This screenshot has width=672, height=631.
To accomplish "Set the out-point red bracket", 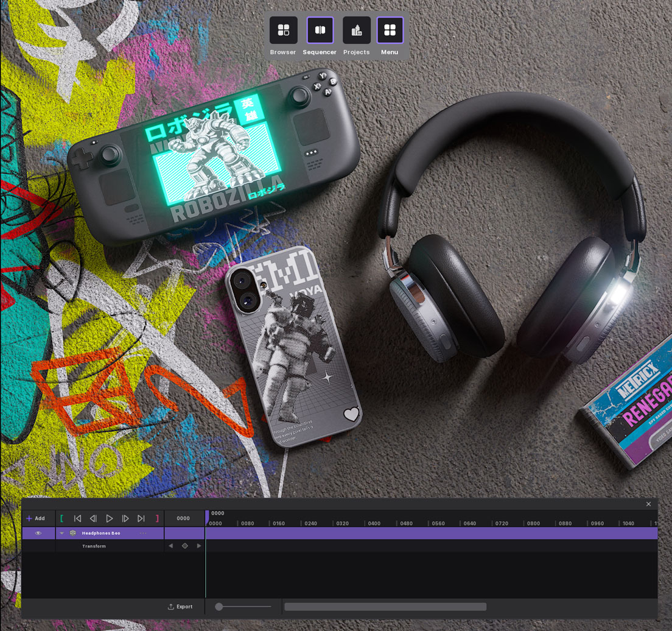I will 157,518.
